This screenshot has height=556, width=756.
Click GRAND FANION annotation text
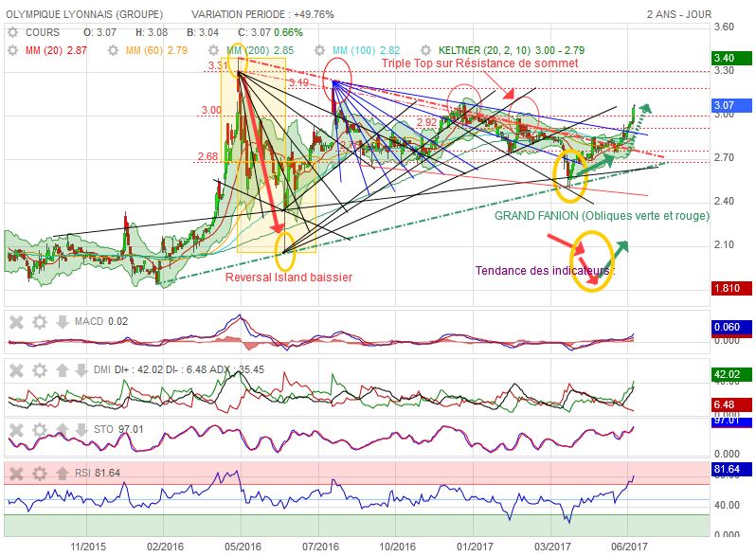click(603, 216)
